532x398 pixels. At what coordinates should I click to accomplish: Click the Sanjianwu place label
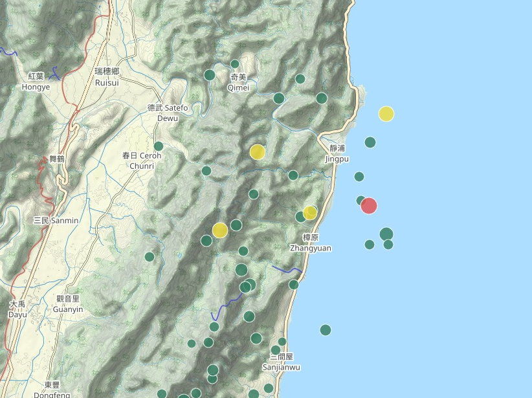282,362
